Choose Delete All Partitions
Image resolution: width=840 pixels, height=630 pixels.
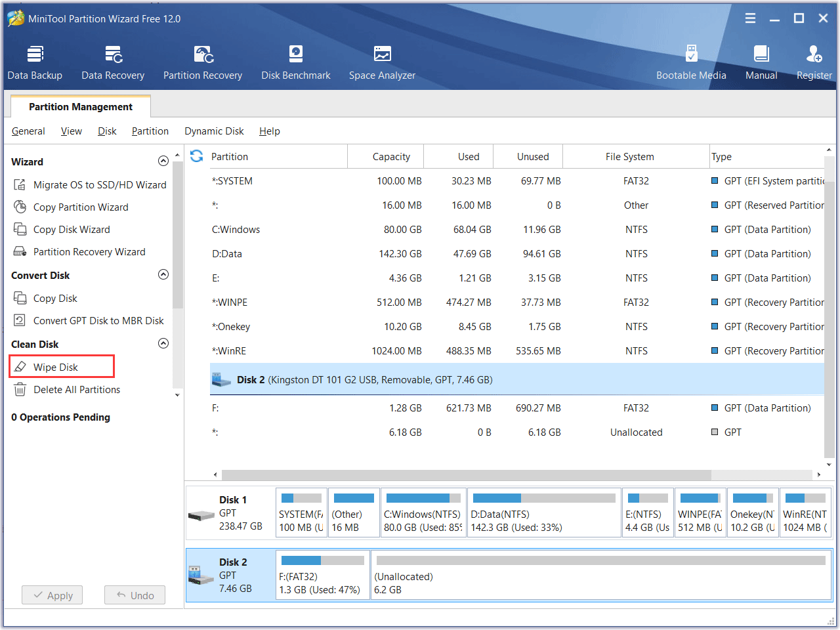[67, 390]
